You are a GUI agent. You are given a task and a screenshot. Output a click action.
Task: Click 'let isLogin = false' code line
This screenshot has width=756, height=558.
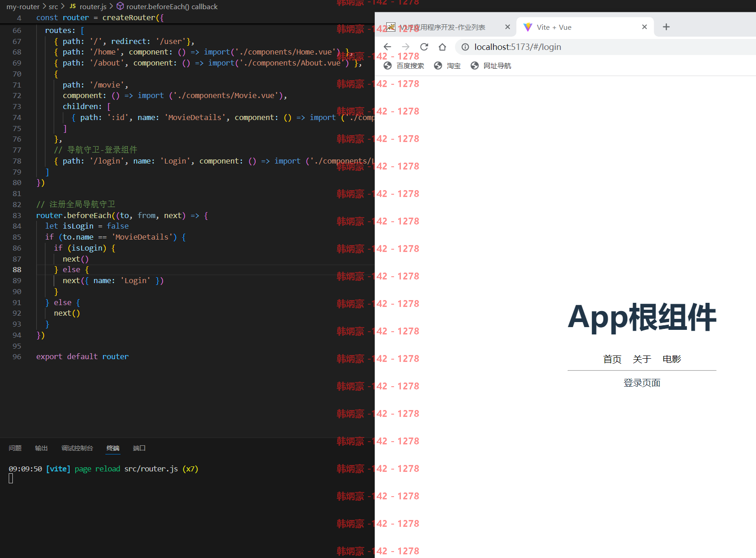tap(87, 226)
